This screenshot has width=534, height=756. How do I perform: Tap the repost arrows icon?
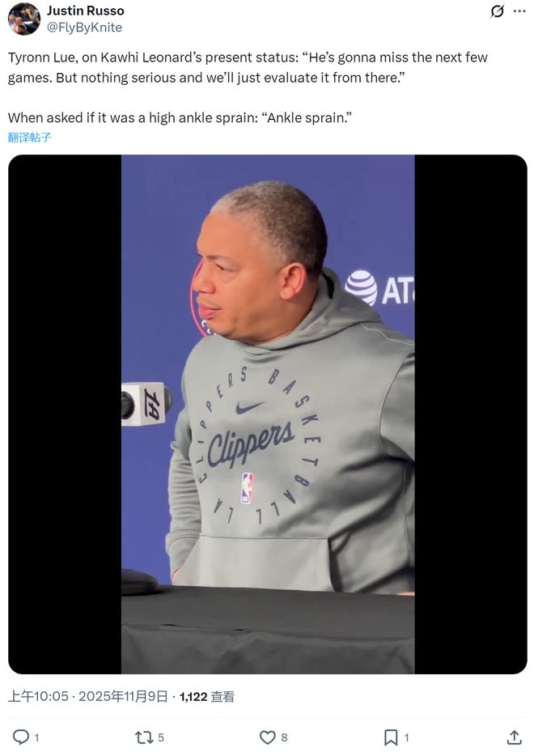[x=144, y=737]
